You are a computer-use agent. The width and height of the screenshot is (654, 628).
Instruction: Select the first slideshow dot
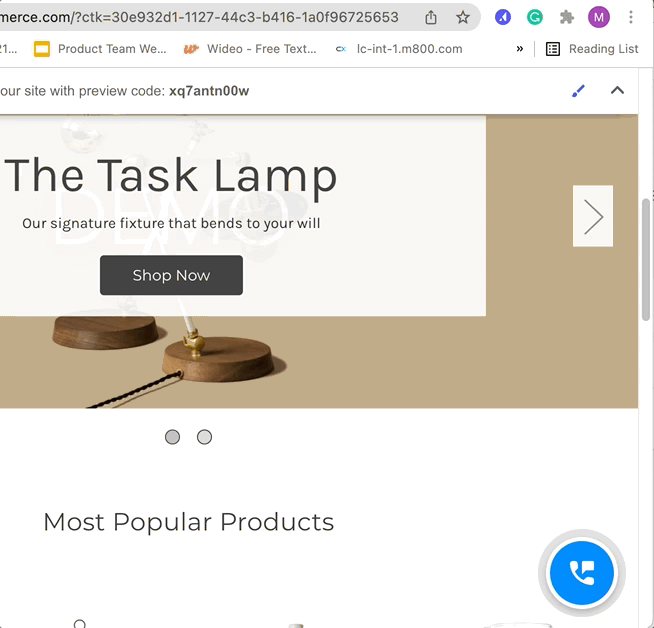172,437
